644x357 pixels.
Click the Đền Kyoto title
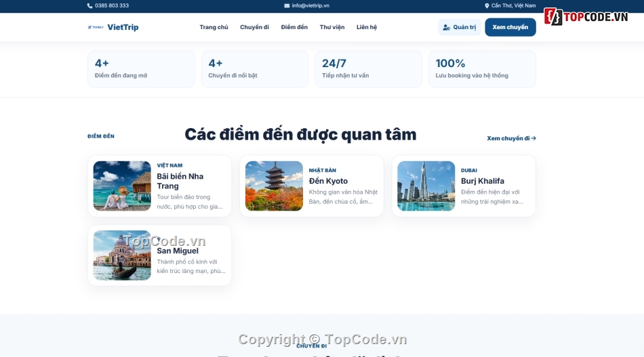[x=328, y=181]
